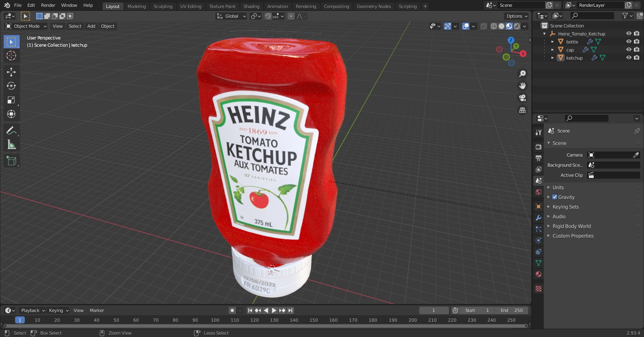Screen dimensions: 644x337
Task: Click the current frame number field
Action: pos(434,310)
